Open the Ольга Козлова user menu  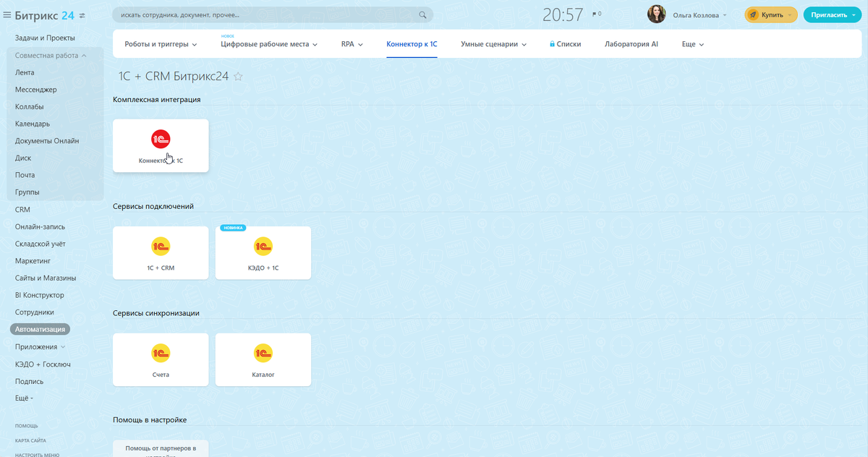point(700,14)
